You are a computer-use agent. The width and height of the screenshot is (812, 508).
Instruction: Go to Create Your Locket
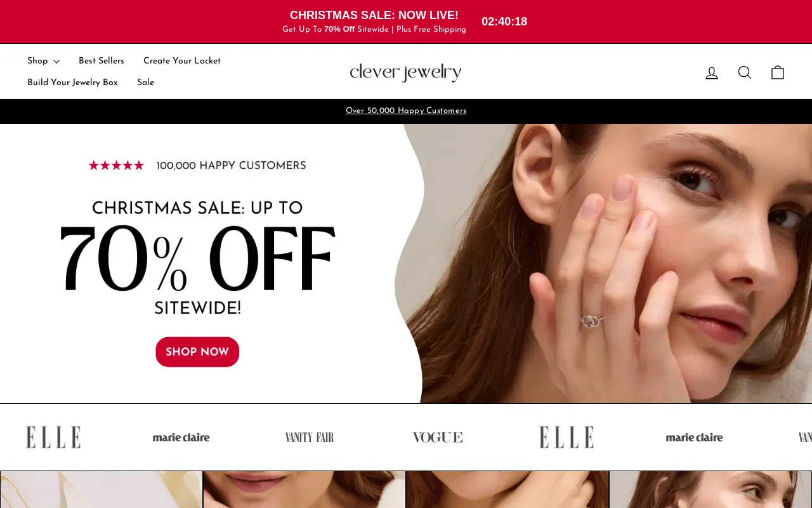tap(182, 61)
